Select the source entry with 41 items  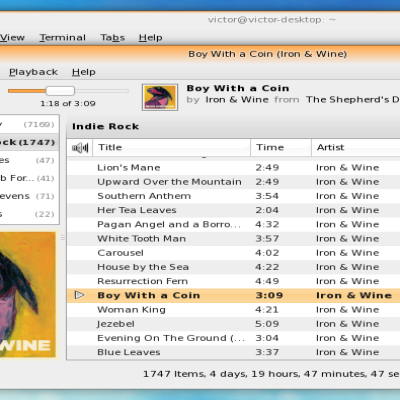tap(29, 178)
